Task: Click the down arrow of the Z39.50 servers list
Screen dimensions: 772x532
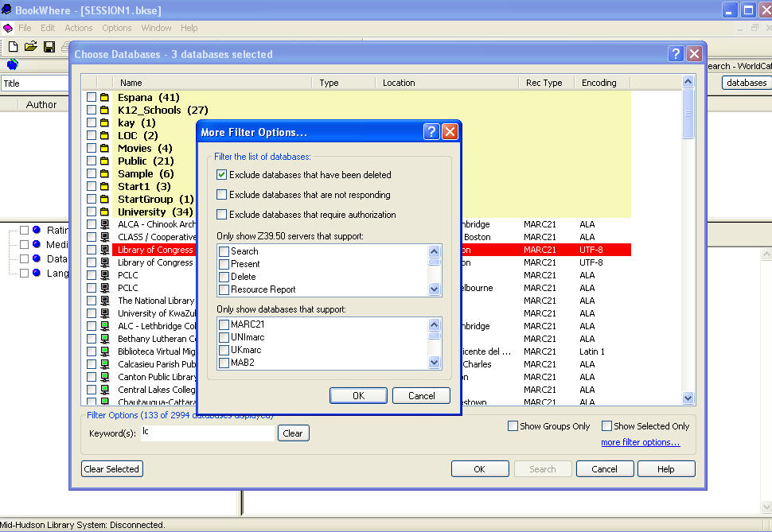Action: click(x=434, y=289)
